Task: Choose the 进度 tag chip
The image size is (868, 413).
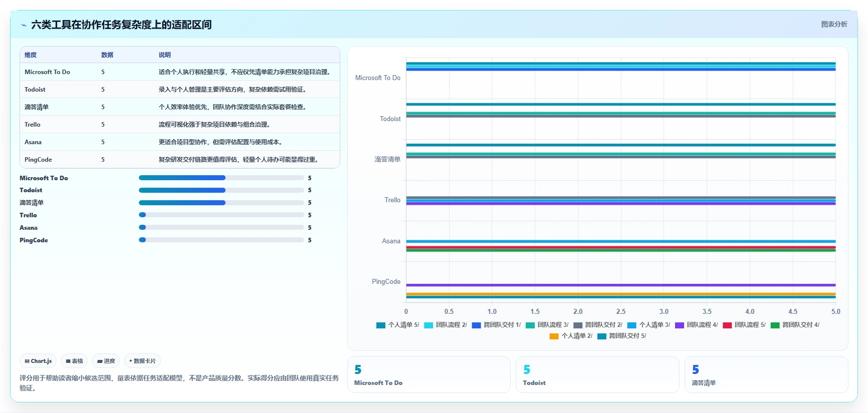Action: (106, 361)
